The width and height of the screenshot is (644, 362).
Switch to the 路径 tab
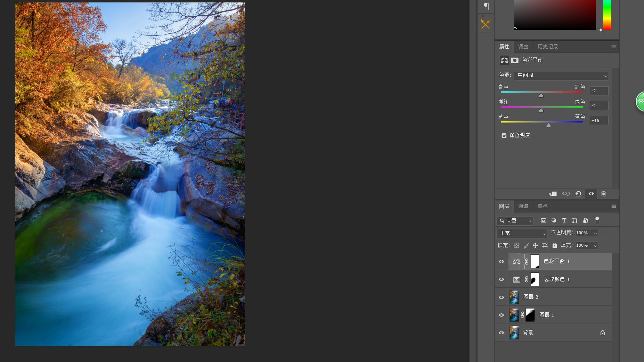(543, 206)
